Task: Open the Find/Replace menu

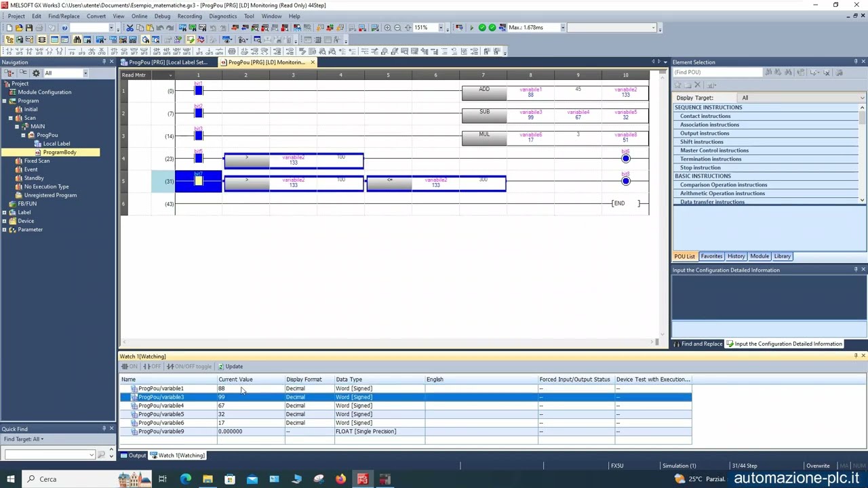Action: click(64, 16)
